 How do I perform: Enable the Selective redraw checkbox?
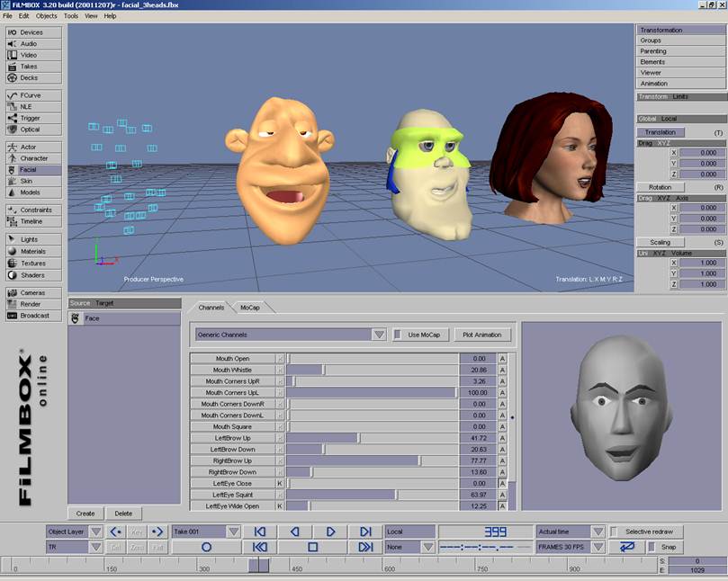point(615,532)
